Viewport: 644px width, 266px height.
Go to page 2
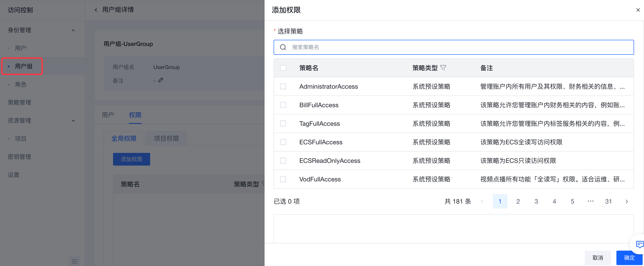[x=518, y=202]
